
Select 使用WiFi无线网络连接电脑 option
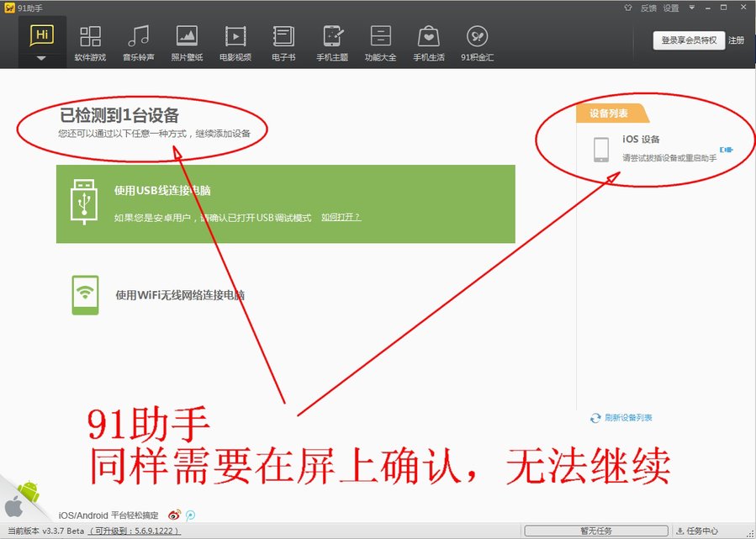click(180, 295)
